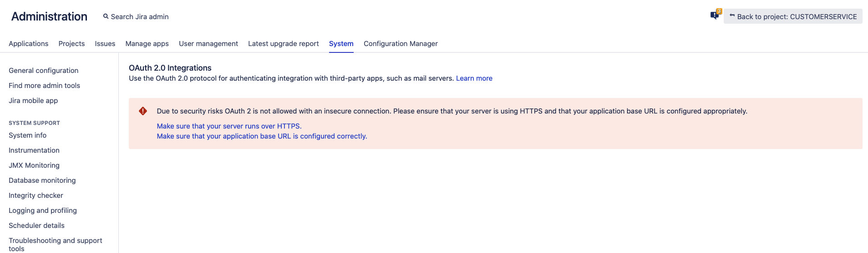Open 'server runs over HTTPS' link
The height and width of the screenshot is (253, 868).
click(229, 126)
